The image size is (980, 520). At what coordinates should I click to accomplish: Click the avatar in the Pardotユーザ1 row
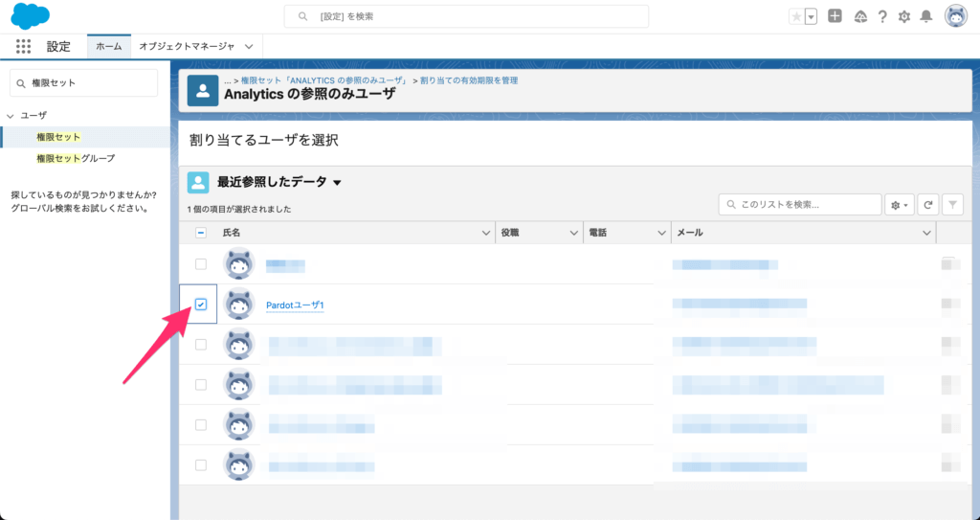click(x=238, y=305)
